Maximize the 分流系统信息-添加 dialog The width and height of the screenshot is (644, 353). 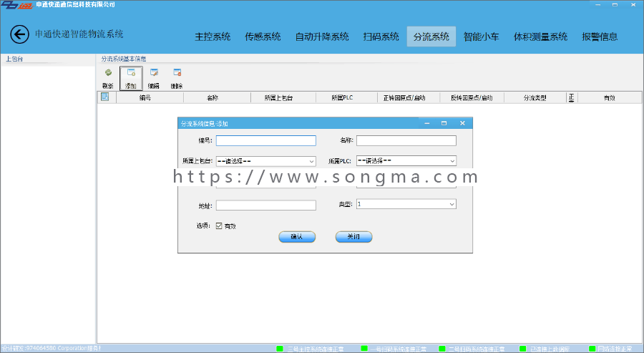click(x=444, y=123)
